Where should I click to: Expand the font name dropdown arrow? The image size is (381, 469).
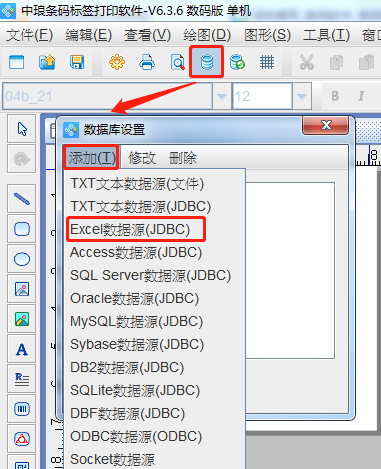pos(222,96)
